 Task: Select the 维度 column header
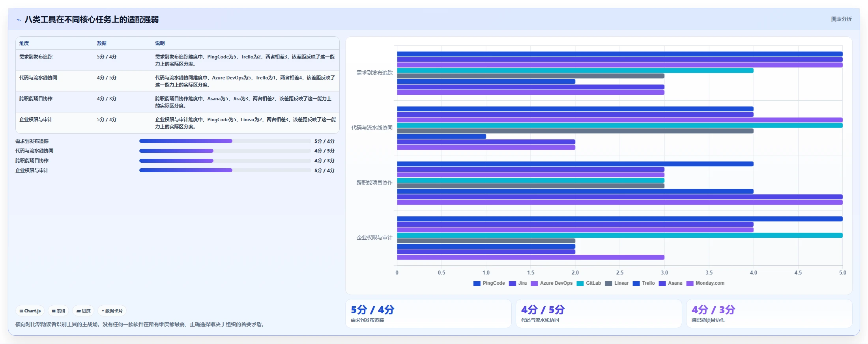point(24,43)
